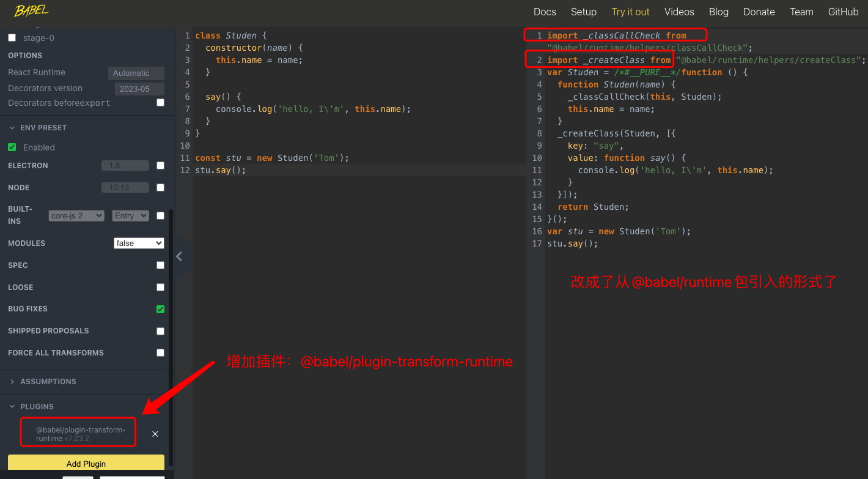Click the Babel logo
This screenshot has height=479, width=868.
pyautogui.click(x=31, y=11)
